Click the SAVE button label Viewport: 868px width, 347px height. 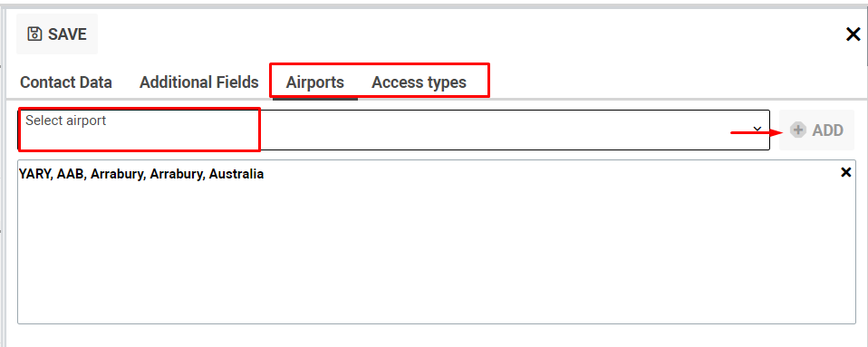[x=67, y=34]
